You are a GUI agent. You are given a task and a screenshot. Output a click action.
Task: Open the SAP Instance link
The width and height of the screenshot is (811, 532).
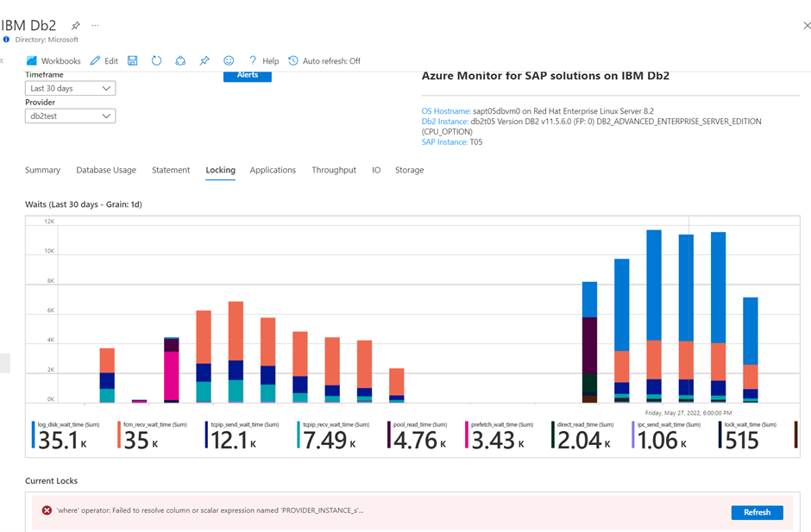(x=444, y=142)
